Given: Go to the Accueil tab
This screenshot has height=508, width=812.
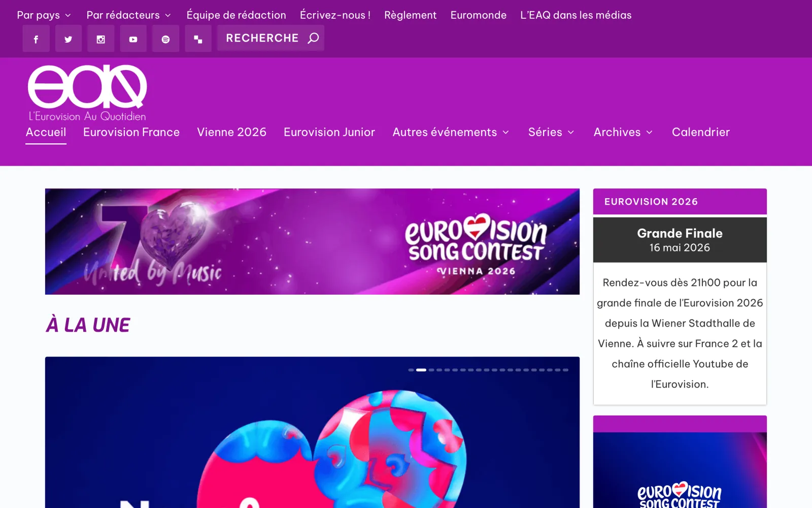Looking at the screenshot, I should pos(46,132).
